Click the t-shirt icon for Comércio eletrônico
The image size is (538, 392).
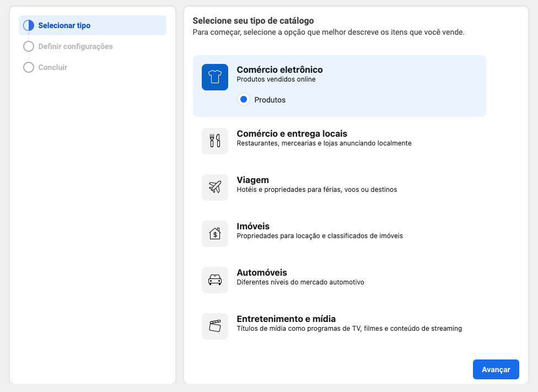[215, 77]
